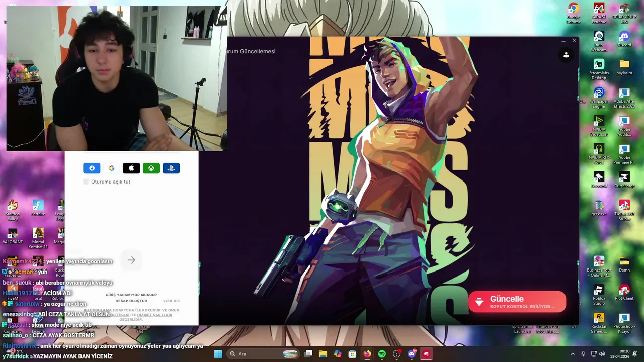Sign in with Apple icon
Screen dimensions: 644x362
pyautogui.click(x=131, y=168)
